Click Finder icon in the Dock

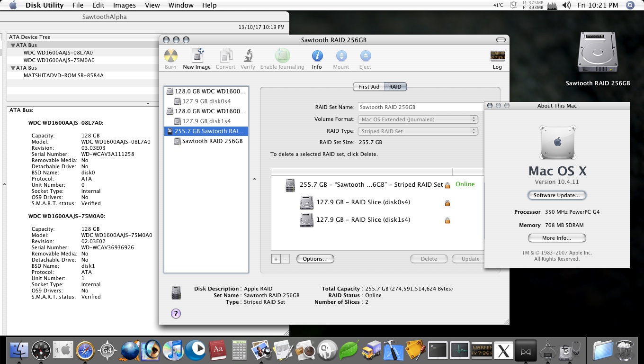pos(19,351)
